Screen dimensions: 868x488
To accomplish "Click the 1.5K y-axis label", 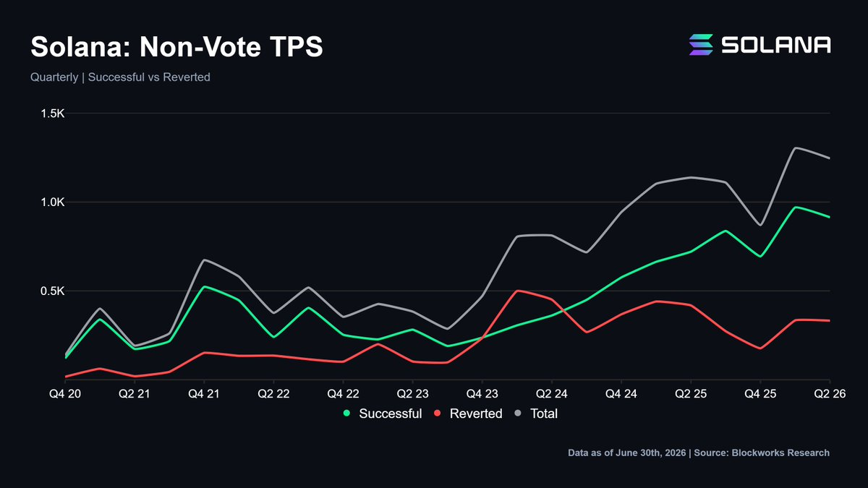I will coord(52,114).
